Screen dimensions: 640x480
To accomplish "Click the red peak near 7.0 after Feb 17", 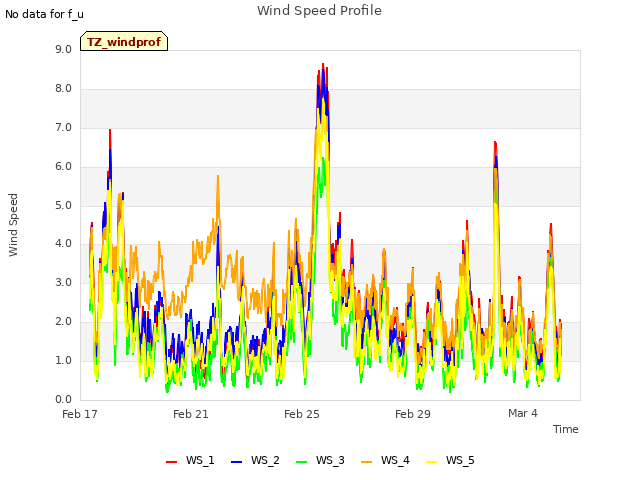I will point(110,131).
